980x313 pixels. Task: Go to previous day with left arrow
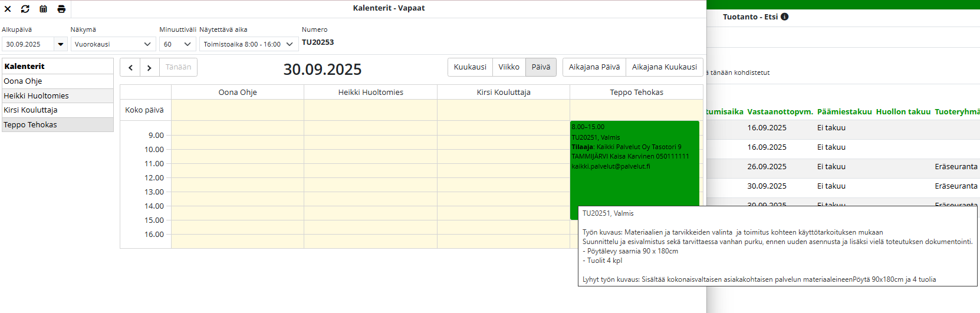tap(130, 68)
